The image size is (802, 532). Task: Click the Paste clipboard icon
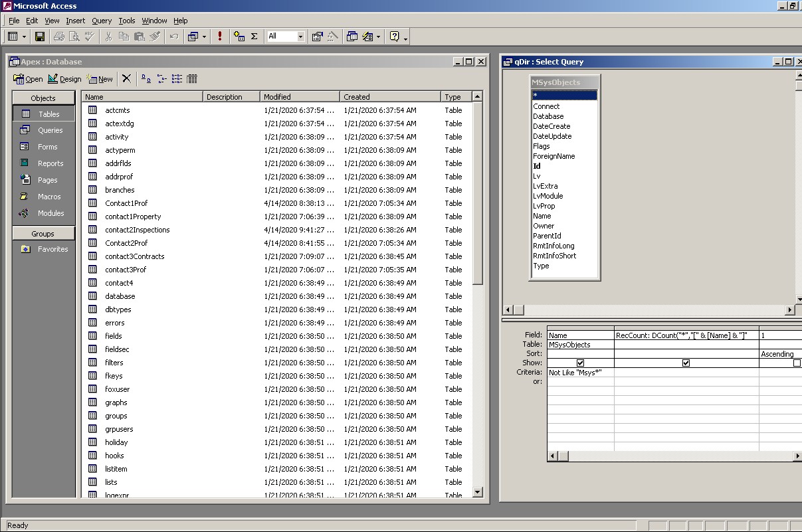(x=139, y=37)
